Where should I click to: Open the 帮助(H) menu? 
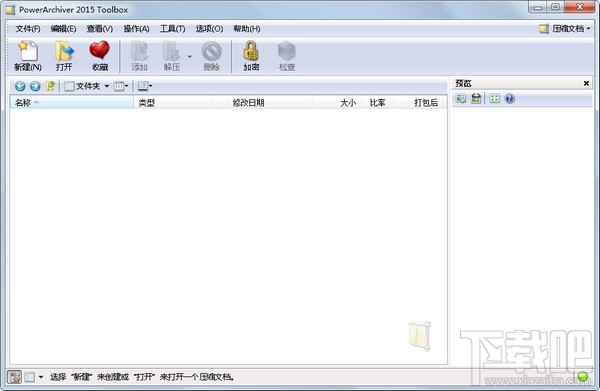click(x=247, y=29)
